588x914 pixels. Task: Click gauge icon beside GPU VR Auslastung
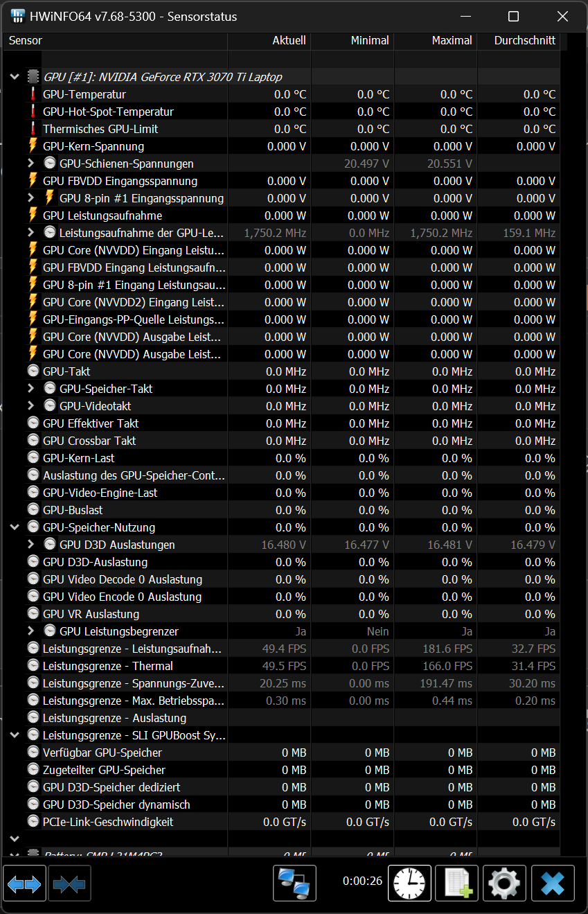[x=33, y=614]
